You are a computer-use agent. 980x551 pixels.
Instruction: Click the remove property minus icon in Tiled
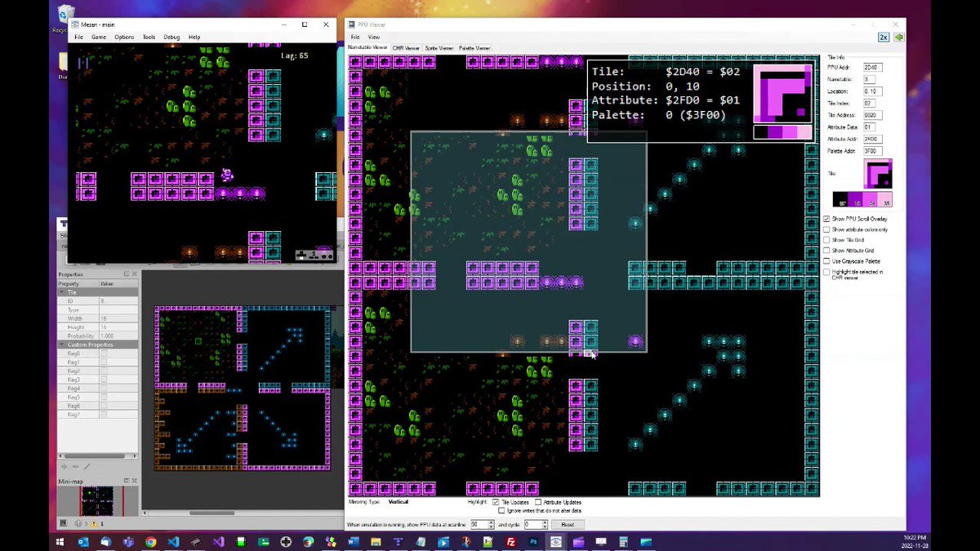click(75, 467)
